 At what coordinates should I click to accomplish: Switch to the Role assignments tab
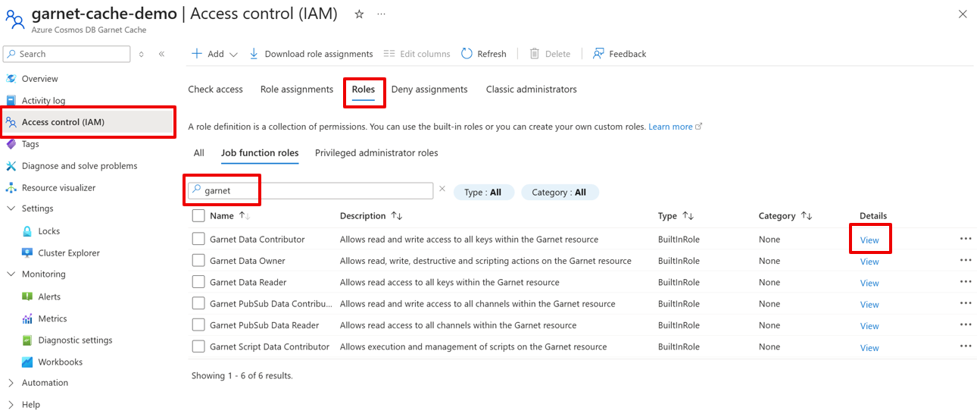pyautogui.click(x=296, y=89)
